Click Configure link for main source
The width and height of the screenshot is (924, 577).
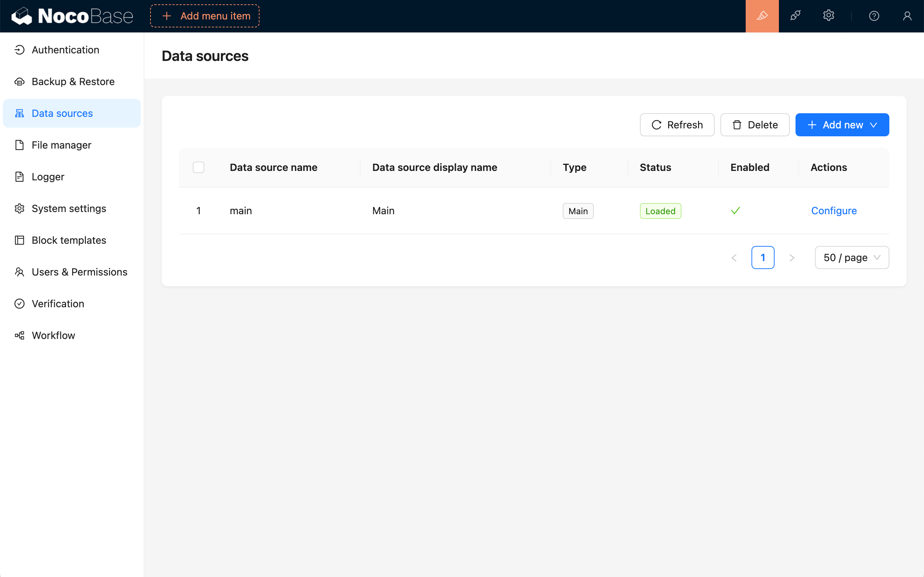point(833,211)
